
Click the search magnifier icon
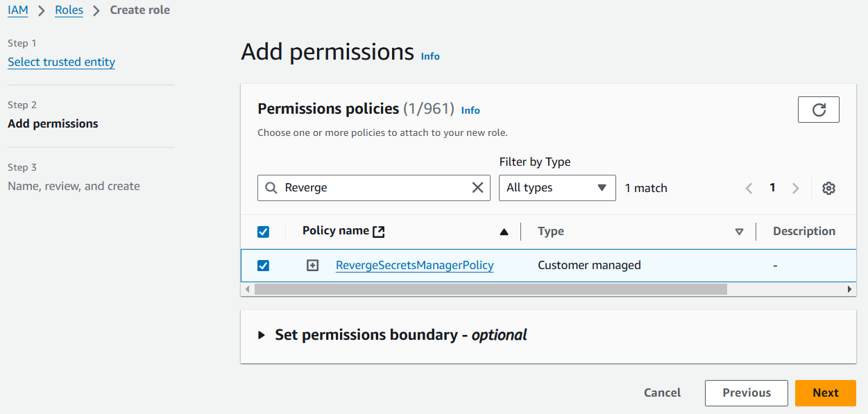coord(271,188)
